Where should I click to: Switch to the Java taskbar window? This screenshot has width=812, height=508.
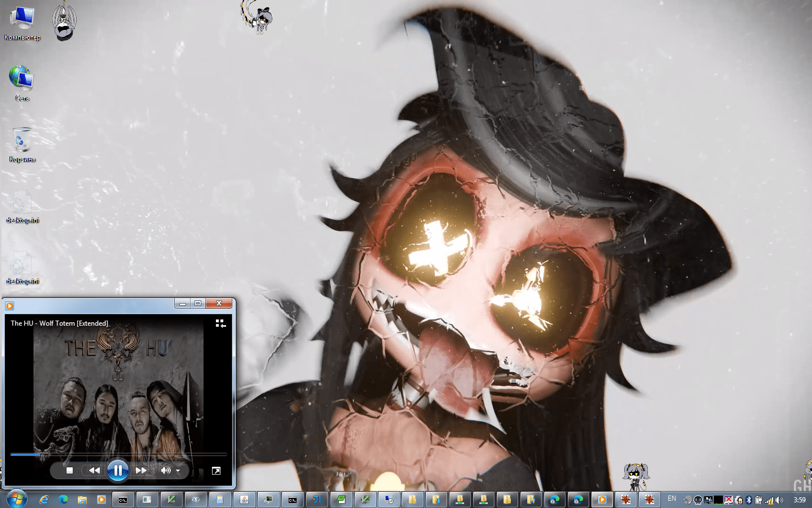coord(244,500)
